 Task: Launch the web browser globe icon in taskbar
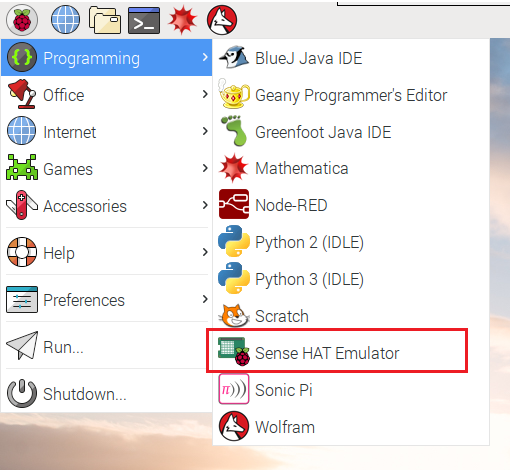pyautogui.click(x=65, y=20)
